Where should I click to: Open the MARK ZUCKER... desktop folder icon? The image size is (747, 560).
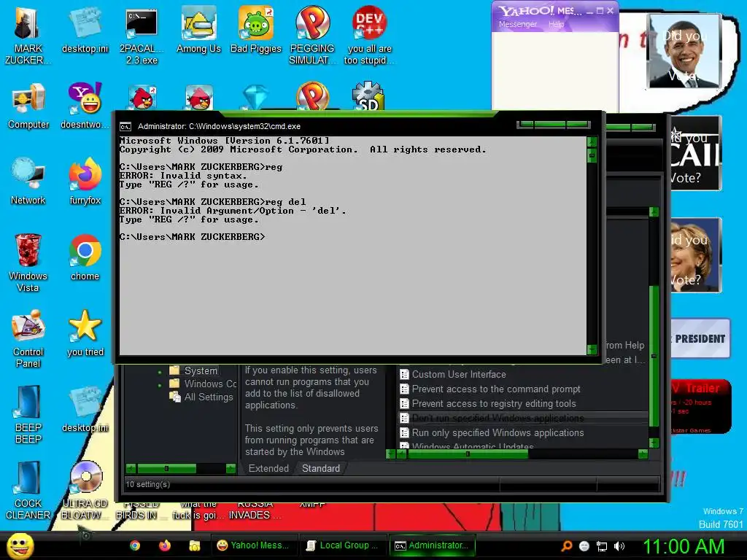[27, 36]
